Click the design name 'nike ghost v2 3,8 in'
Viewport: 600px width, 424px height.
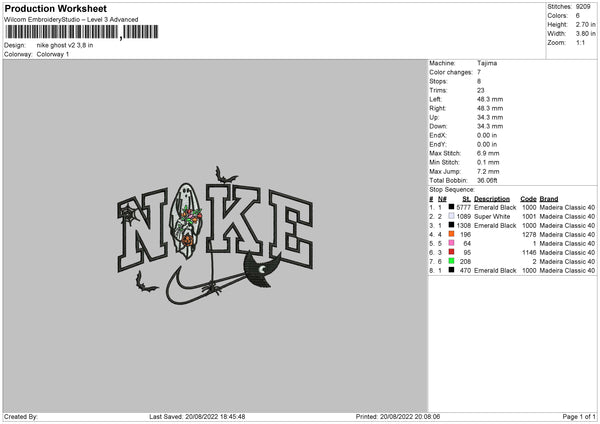coord(65,45)
